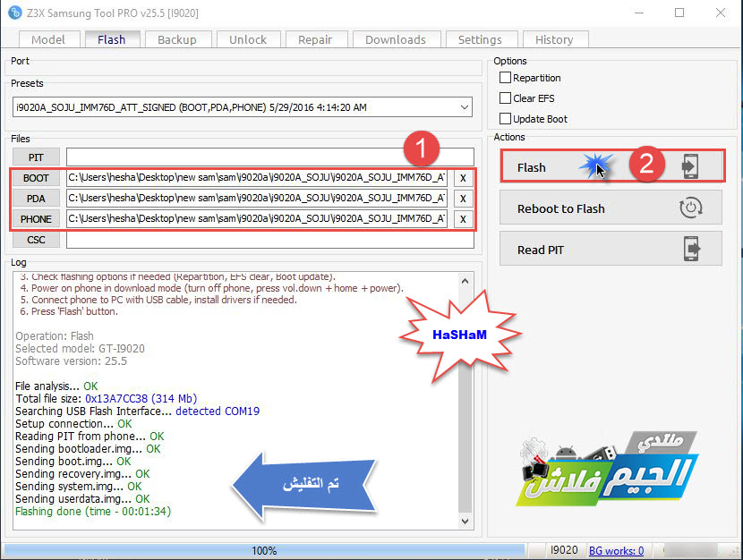Expand the Presets dropdown
Image resolution: width=743 pixels, height=560 pixels.
(x=465, y=107)
